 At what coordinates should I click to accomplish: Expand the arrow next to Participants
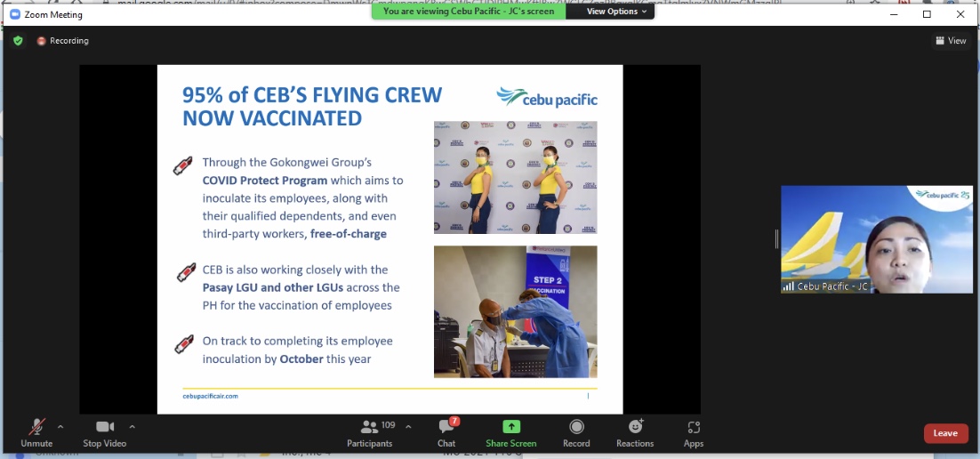click(x=408, y=427)
